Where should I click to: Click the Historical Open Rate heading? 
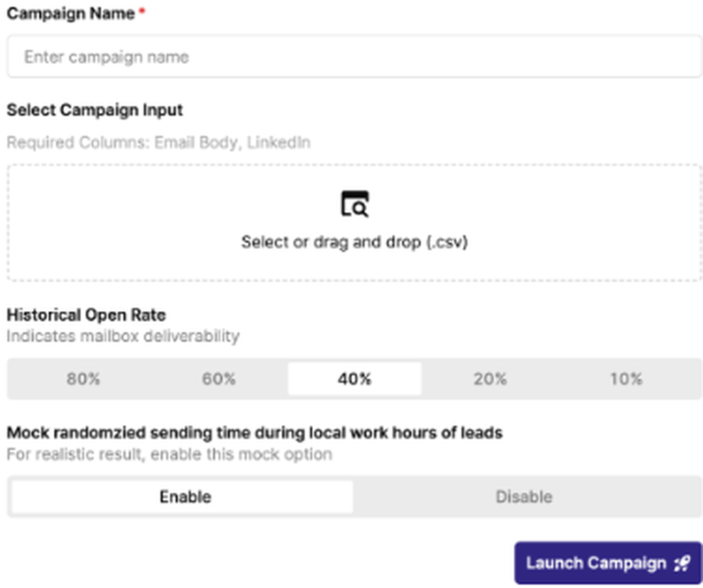(x=86, y=315)
